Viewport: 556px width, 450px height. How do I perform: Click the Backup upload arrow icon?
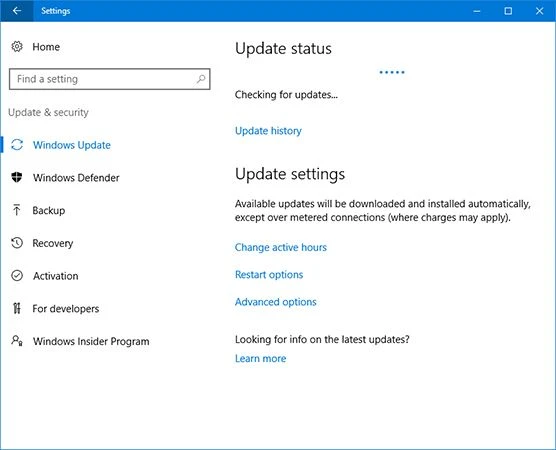pos(16,210)
